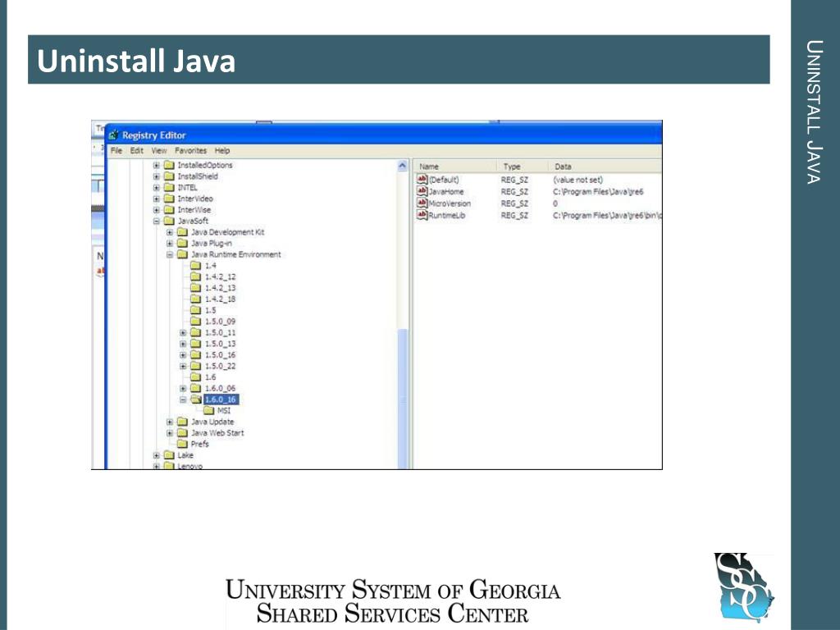The height and width of the screenshot is (630, 840).
Task: Click the Registry Editor title bar icon
Action: pos(113,135)
